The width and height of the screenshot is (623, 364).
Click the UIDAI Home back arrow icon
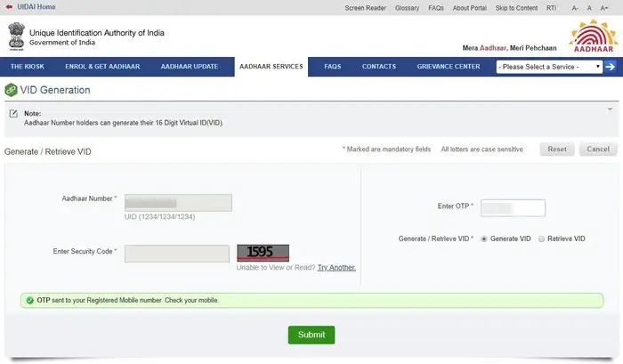click(8, 7)
